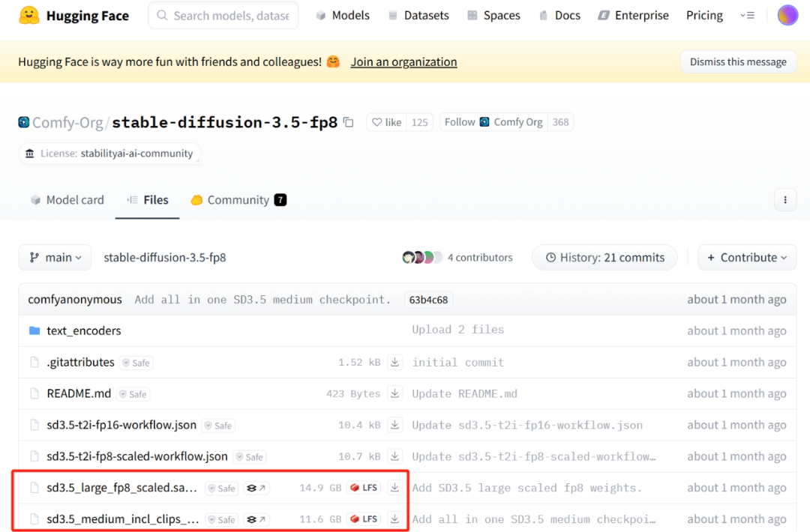Open the sd3.5_large_fp8_scaled.sa... file name
This screenshot has width=810, height=532.
122,488
